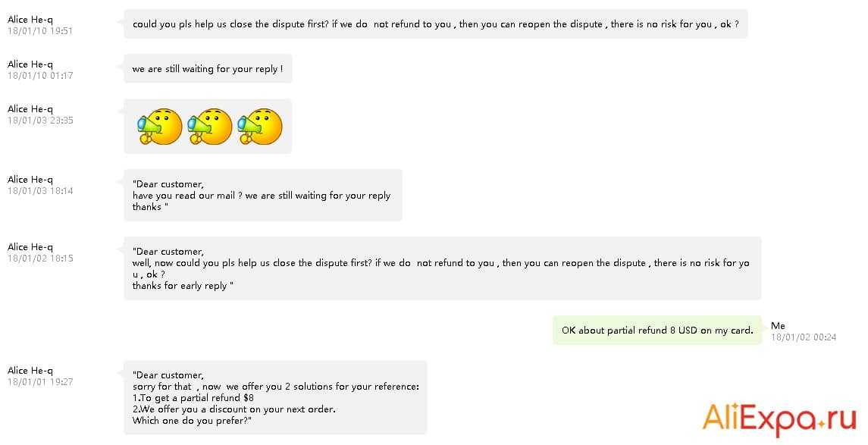Image resolution: width=868 pixels, height=445 pixels.
Task: Click Alice He-q name above 18/01/03 23:35
Action: coord(30,109)
